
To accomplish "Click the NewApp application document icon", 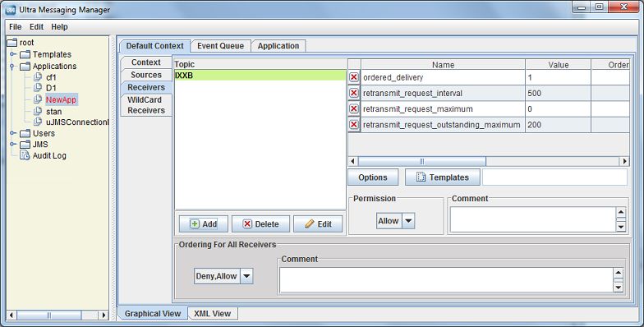I will (38, 99).
